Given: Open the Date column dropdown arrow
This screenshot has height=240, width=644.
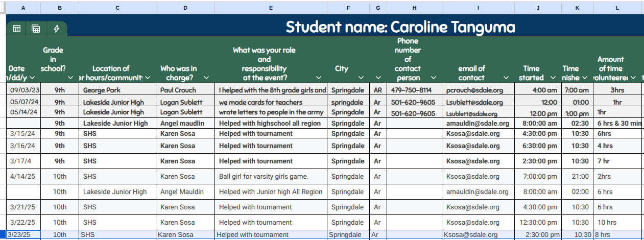Looking at the screenshot, I should point(32,78).
